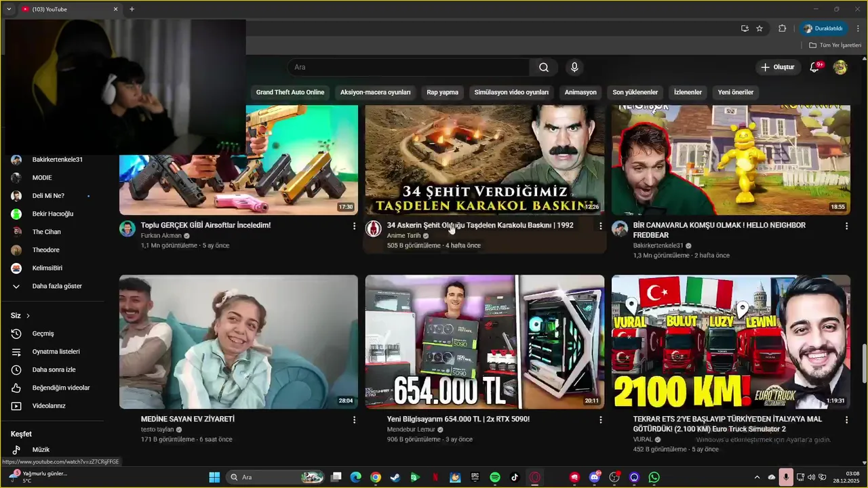Viewport: 868px width, 488px height.
Task: Play the 654.000 TL computer thumbnail
Action: click(485, 342)
